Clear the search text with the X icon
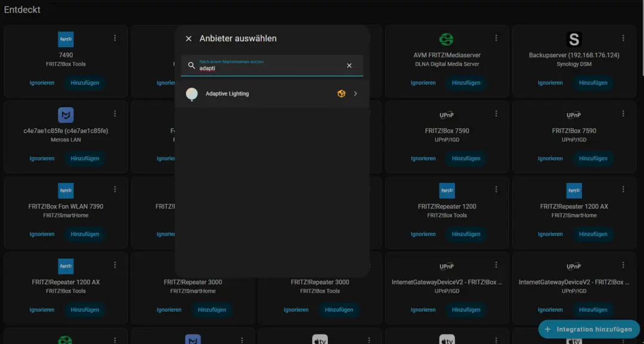 coord(349,66)
